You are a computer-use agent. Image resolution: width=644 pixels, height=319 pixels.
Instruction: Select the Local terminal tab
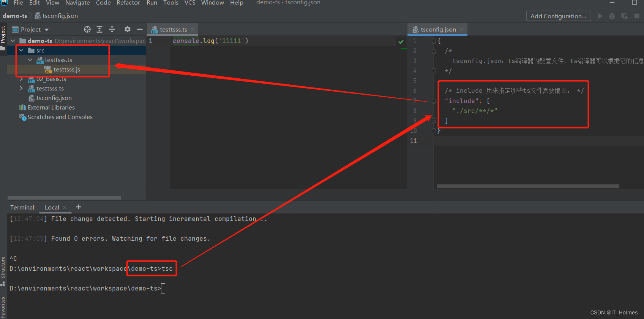point(52,207)
